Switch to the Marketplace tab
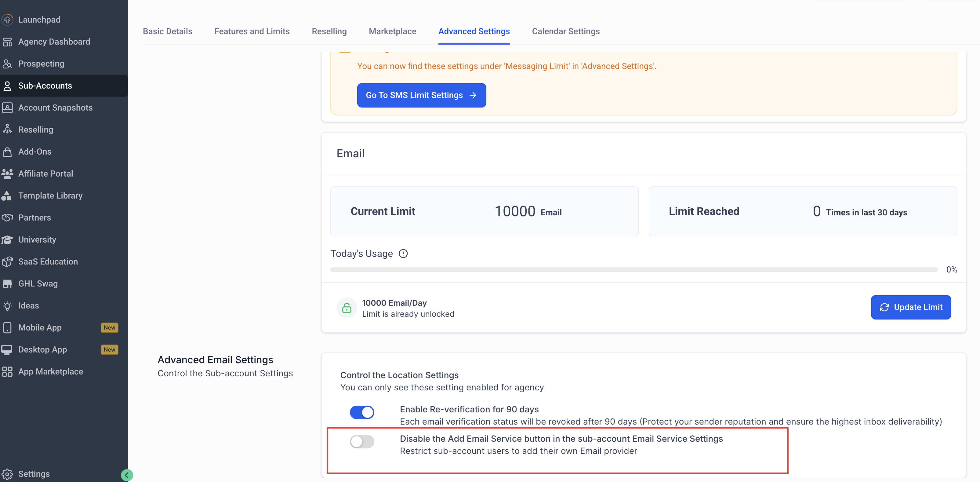The image size is (980, 482). tap(392, 31)
